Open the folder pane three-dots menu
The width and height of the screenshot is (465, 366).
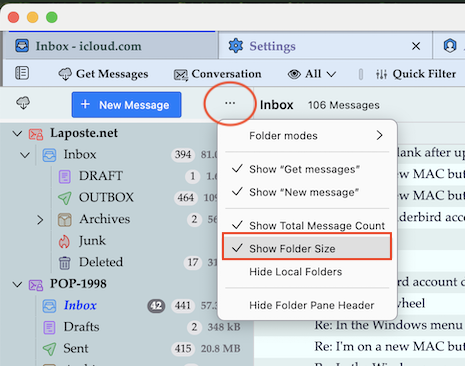coord(230,103)
